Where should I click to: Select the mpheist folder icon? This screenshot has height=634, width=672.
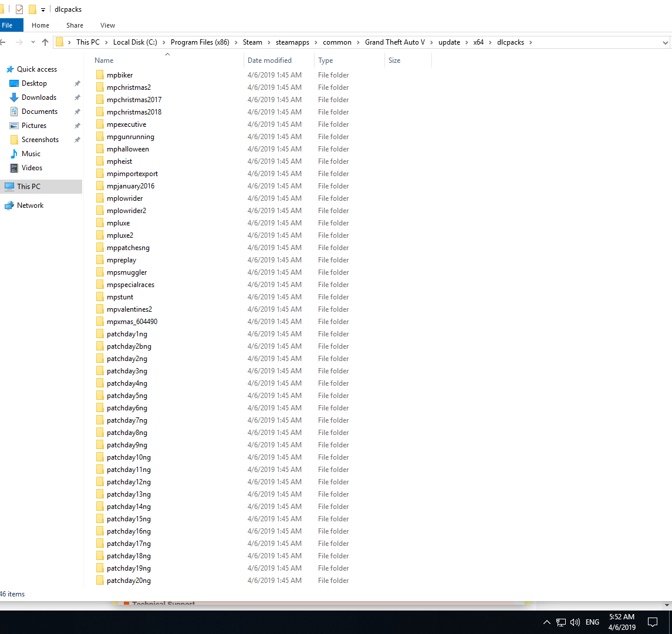(100, 161)
